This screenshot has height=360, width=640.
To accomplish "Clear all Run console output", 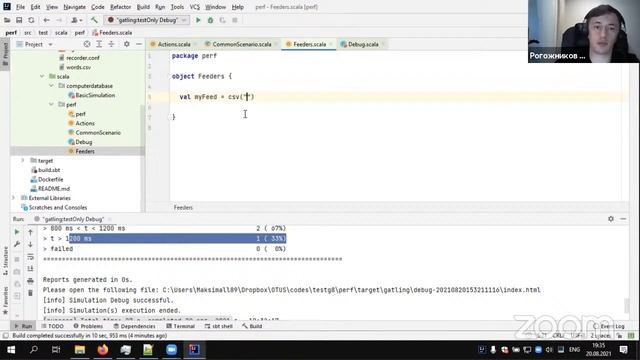I will point(30,293).
